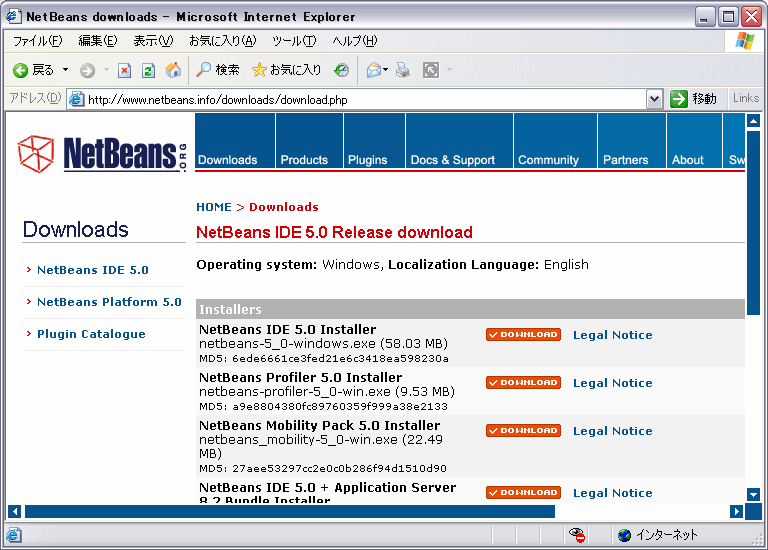Go to the Home page icon

(173, 70)
